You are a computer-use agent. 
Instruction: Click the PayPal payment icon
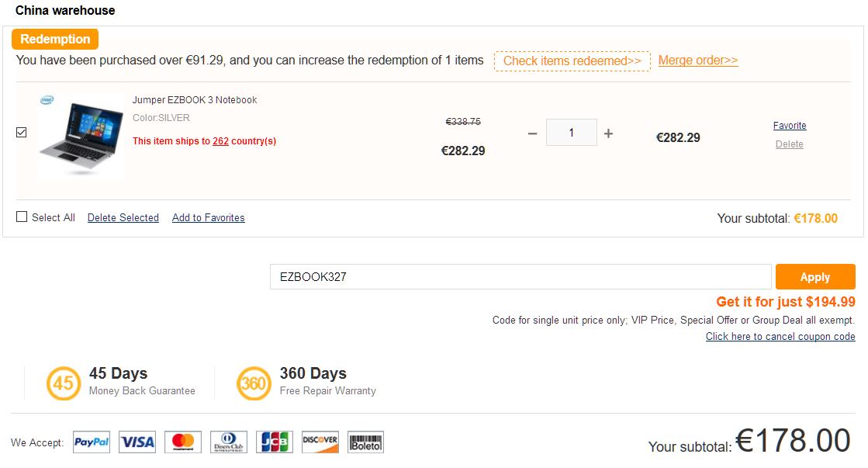pyautogui.click(x=92, y=442)
